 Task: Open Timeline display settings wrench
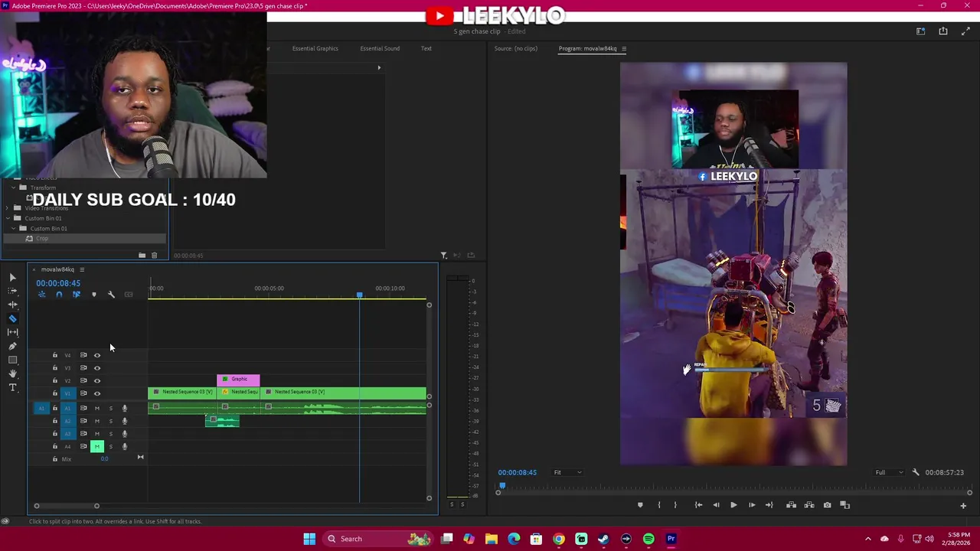click(111, 295)
